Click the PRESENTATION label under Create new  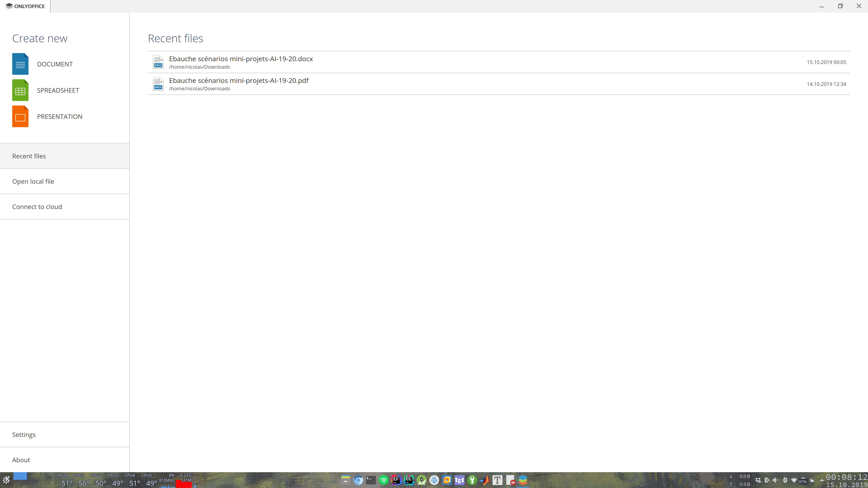tap(60, 117)
